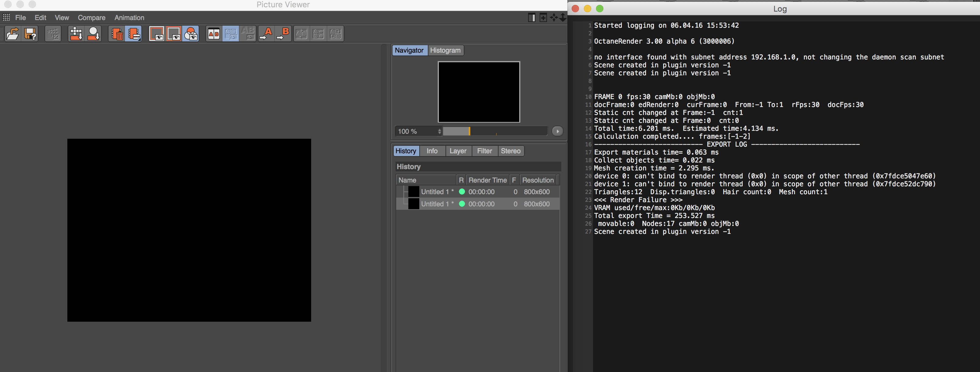Open the 100 % zoom stepper arrows

click(x=439, y=131)
